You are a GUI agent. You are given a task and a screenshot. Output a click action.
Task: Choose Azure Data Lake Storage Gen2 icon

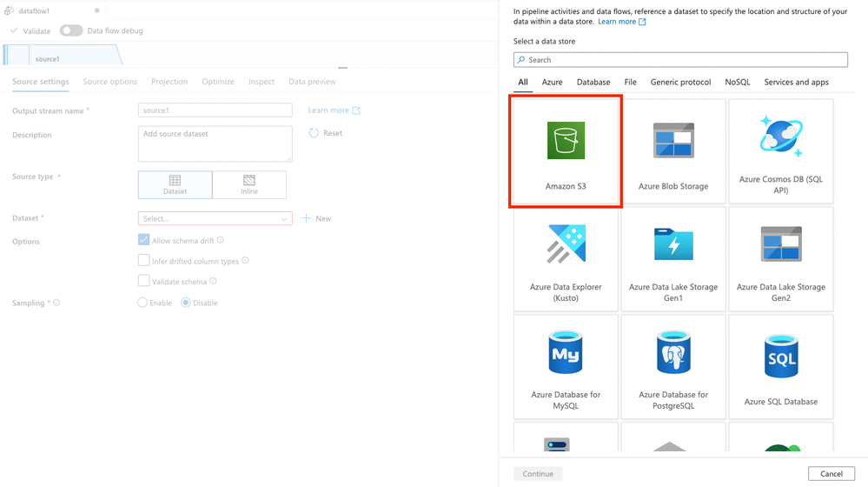(781, 243)
